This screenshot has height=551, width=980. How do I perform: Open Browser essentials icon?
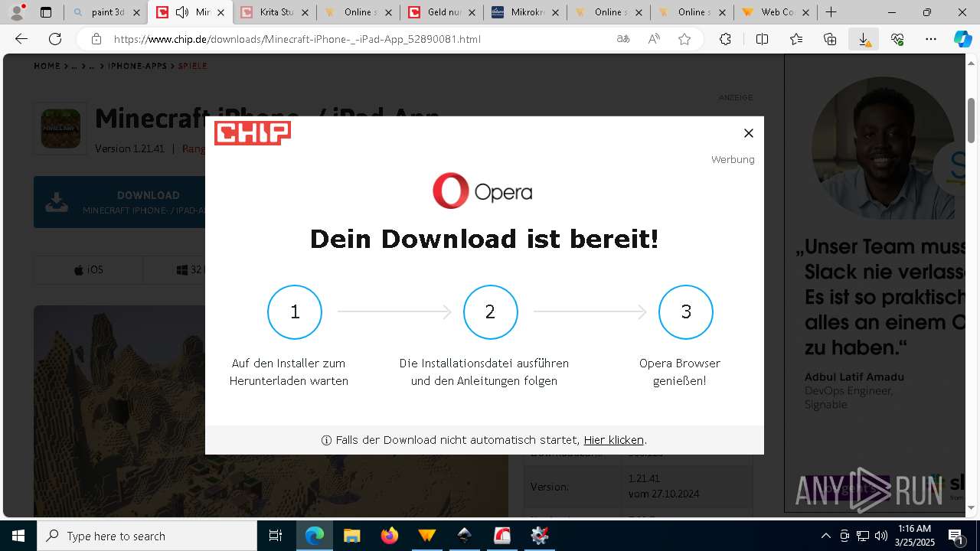[897, 39]
